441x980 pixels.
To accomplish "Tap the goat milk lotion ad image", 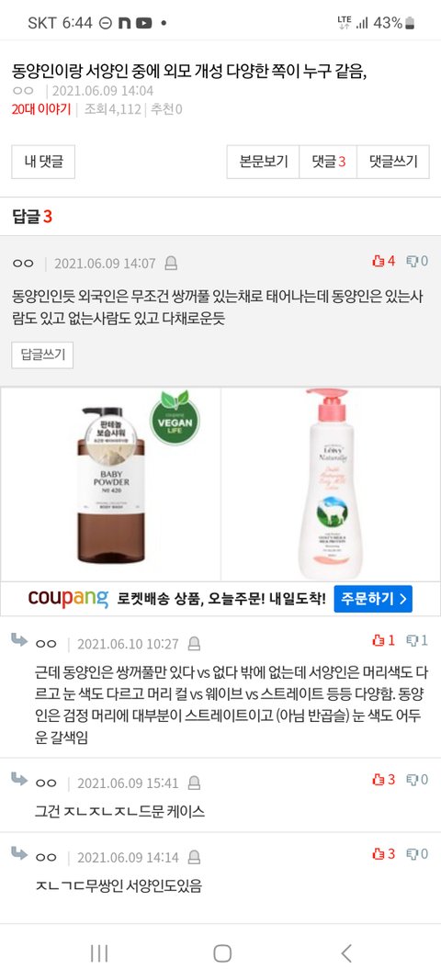I will tap(330, 484).
